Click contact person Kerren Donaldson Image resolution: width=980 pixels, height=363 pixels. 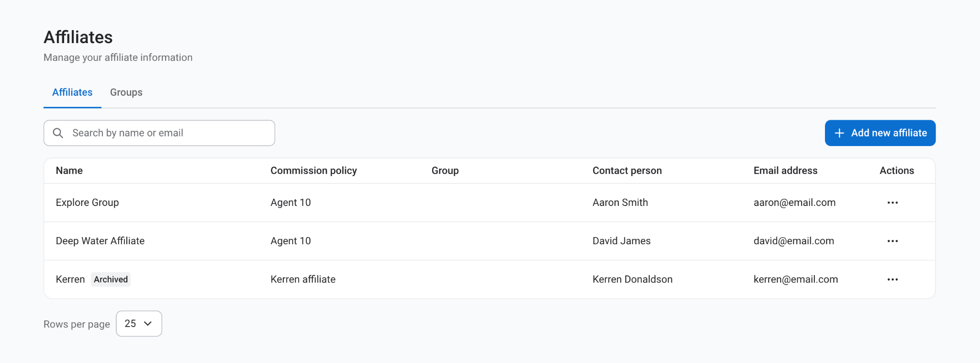[x=632, y=279]
